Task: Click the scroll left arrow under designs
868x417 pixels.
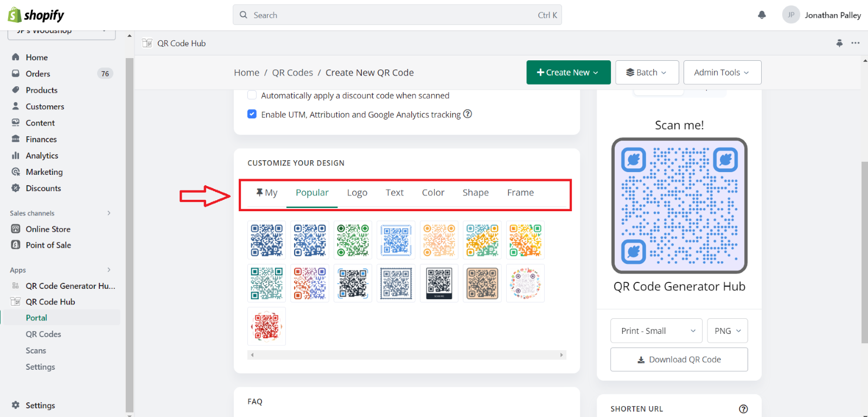Action: click(x=252, y=355)
